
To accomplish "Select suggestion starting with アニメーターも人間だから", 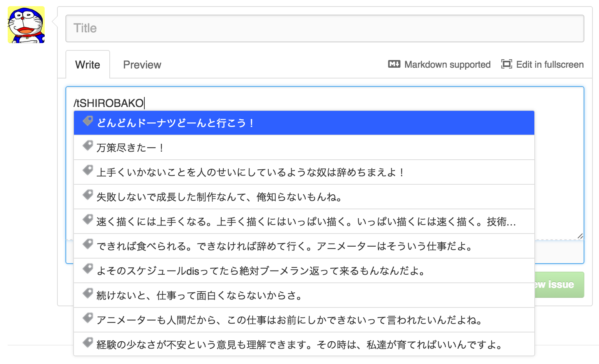I will tap(304, 320).
